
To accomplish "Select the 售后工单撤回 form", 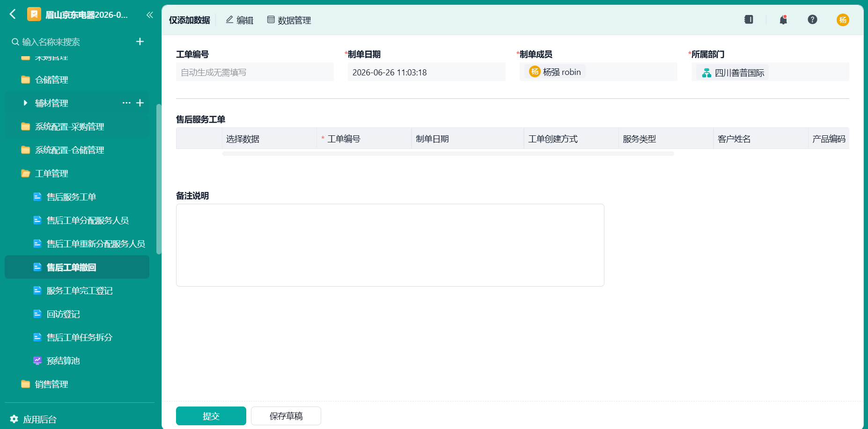I will (x=77, y=267).
